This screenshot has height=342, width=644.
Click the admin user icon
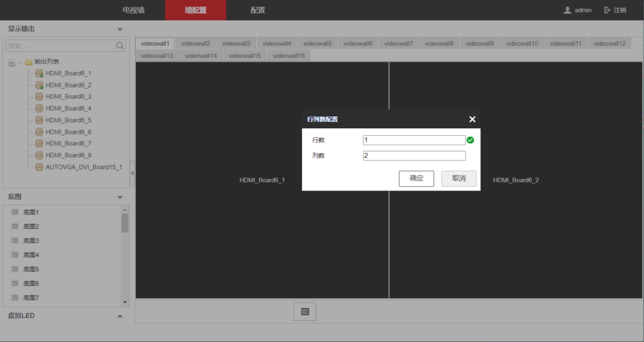(x=567, y=10)
